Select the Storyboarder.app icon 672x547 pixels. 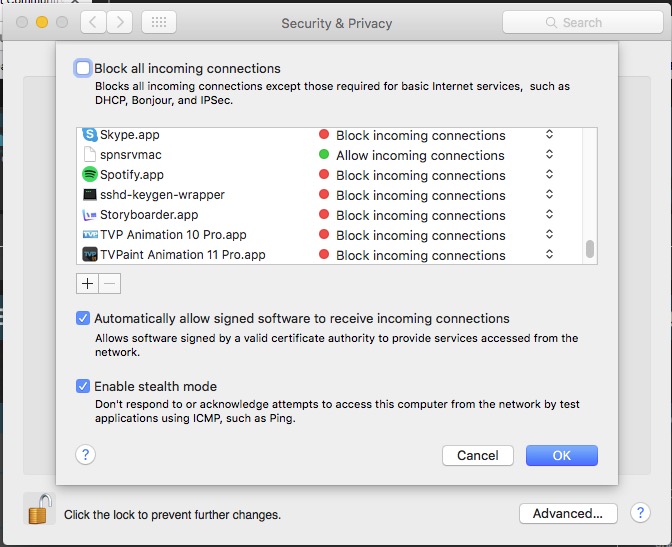pos(90,214)
